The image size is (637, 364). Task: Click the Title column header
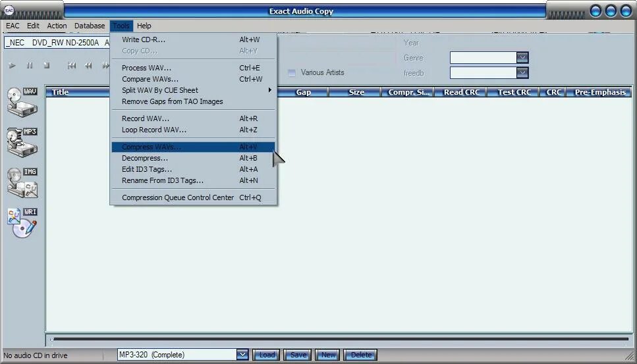[x=78, y=92]
